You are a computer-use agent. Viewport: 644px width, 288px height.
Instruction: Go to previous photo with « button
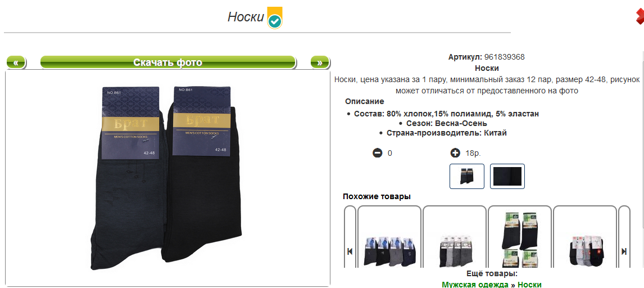pos(16,62)
